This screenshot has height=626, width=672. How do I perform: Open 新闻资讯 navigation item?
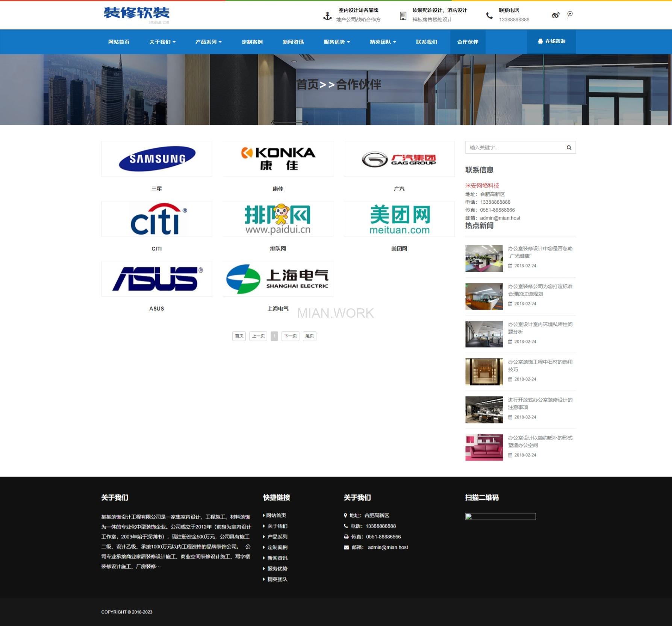(293, 42)
